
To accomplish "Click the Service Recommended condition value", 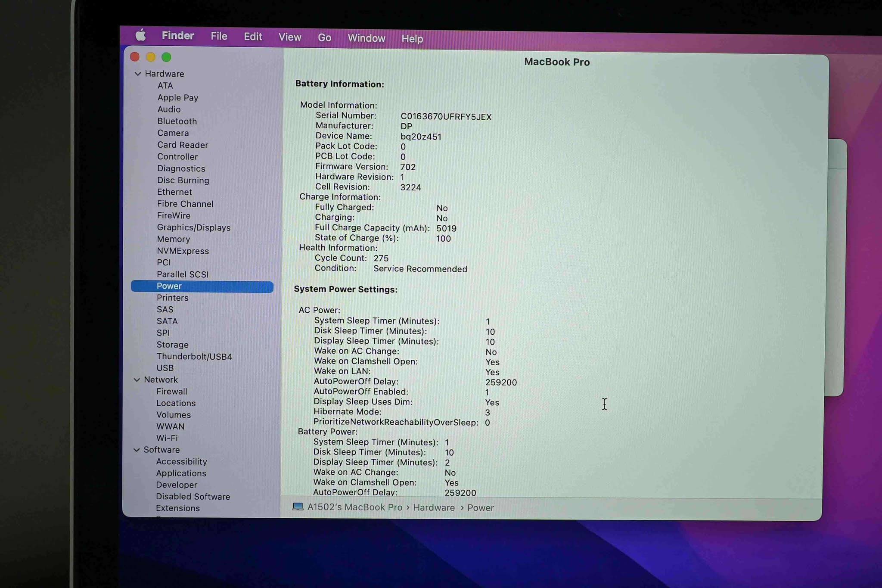I will click(x=420, y=269).
